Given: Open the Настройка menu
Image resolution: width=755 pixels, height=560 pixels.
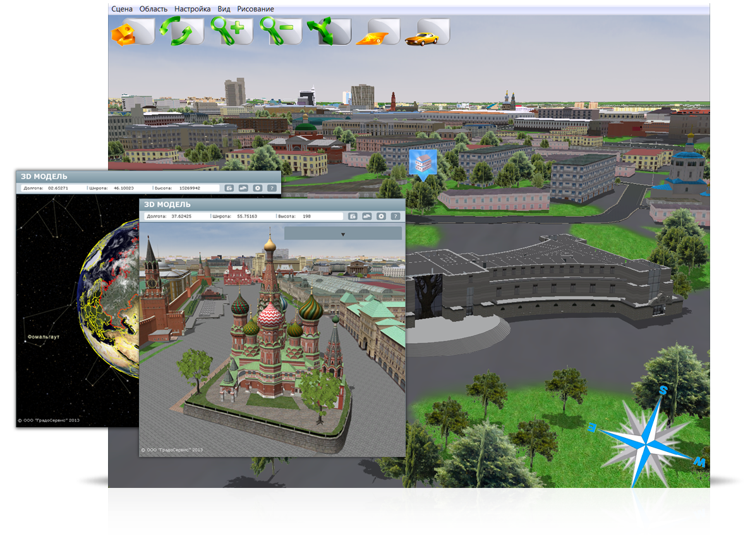Looking at the screenshot, I should pyautogui.click(x=192, y=9).
